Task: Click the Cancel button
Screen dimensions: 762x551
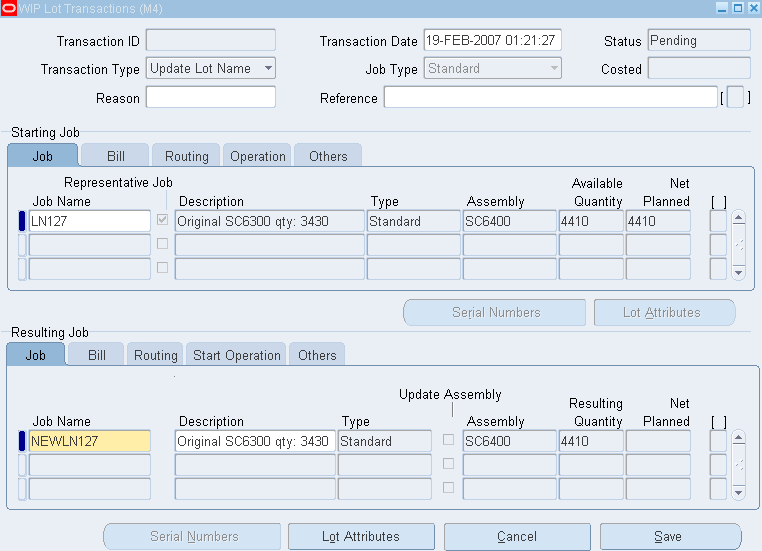Action: coord(518,536)
